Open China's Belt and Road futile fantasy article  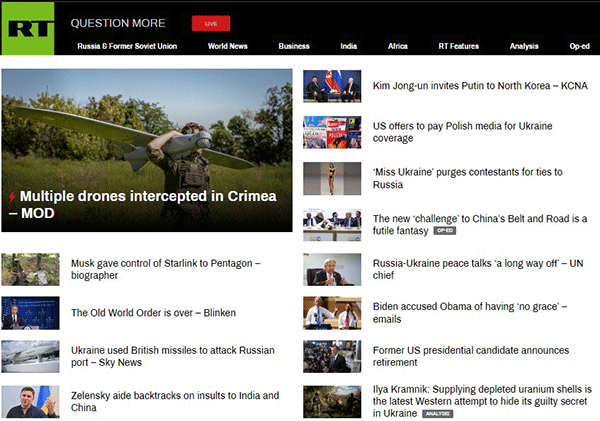click(480, 225)
